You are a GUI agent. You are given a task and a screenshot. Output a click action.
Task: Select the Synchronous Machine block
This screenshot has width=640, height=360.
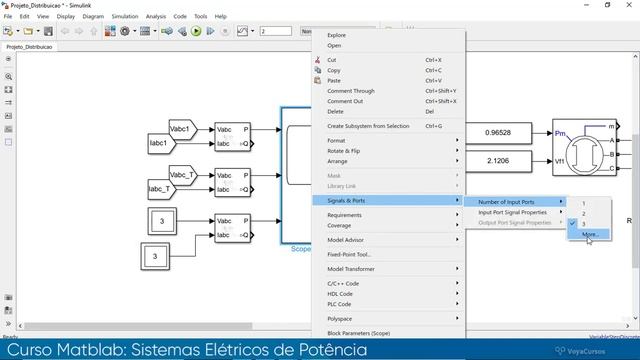pos(584,148)
